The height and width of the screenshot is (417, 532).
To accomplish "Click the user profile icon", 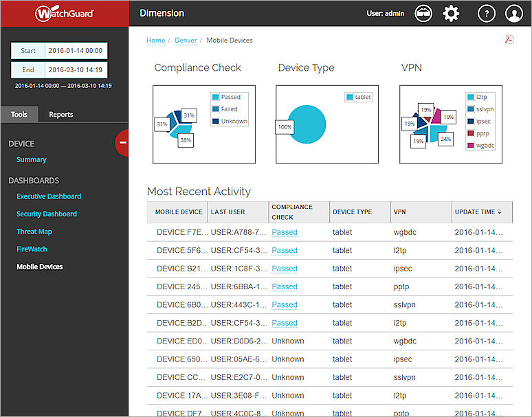I will 513,13.
